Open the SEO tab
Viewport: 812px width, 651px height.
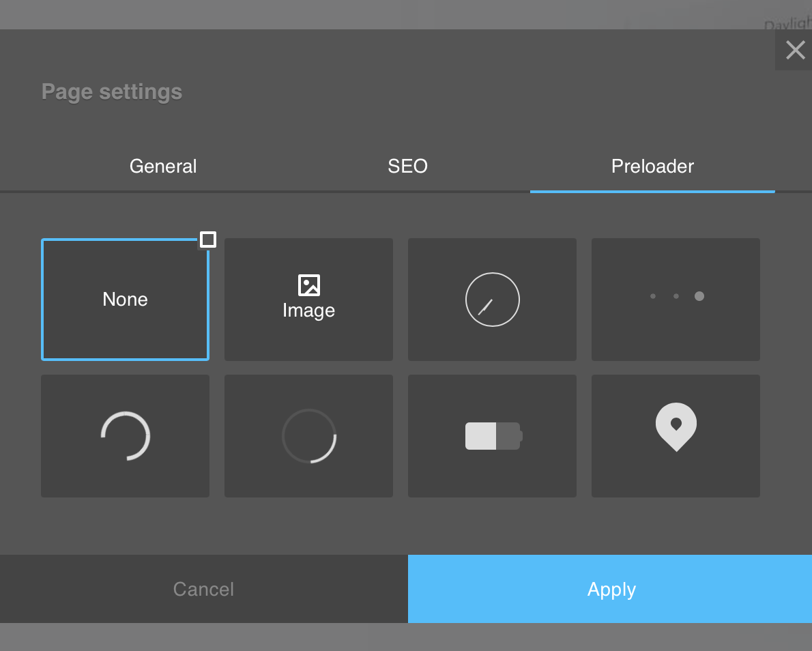pyautogui.click(x=407, y=167)
